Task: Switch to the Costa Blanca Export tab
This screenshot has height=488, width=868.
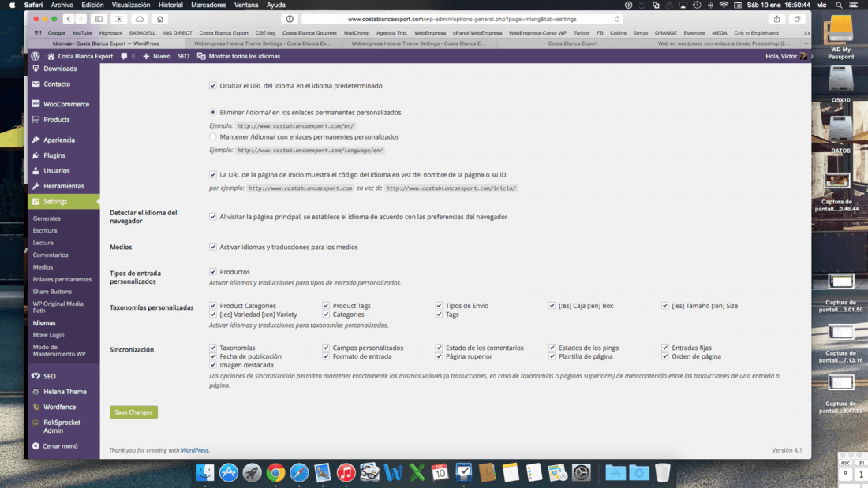Action: click(x=572, y=43)
